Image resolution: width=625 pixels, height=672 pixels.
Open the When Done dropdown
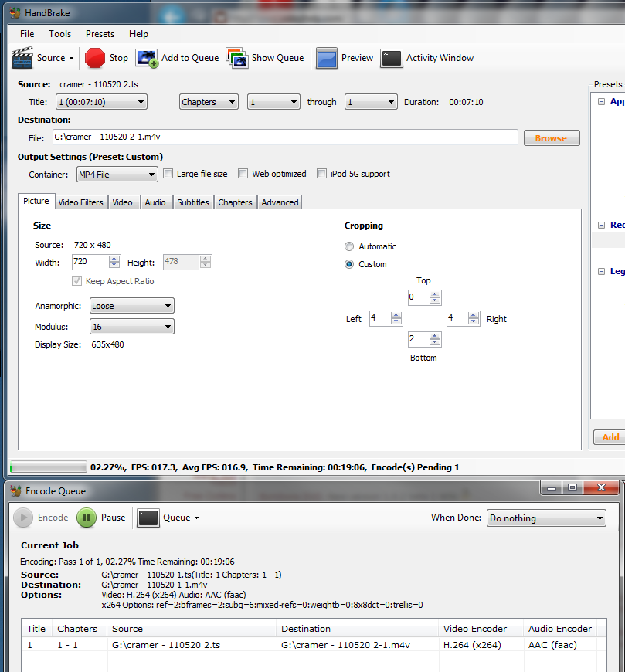[x=546, y=518]
